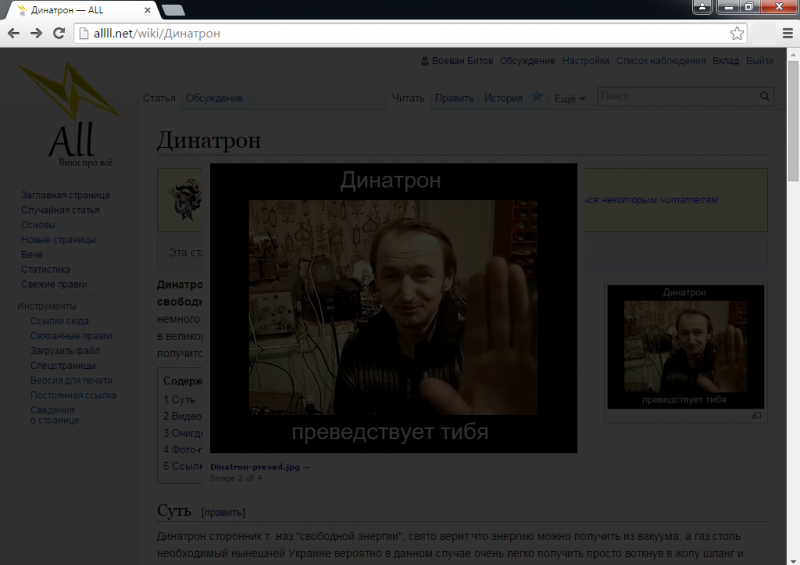800x565 pixels.
Task: Select the Статья tab
Action: point(159,98)
